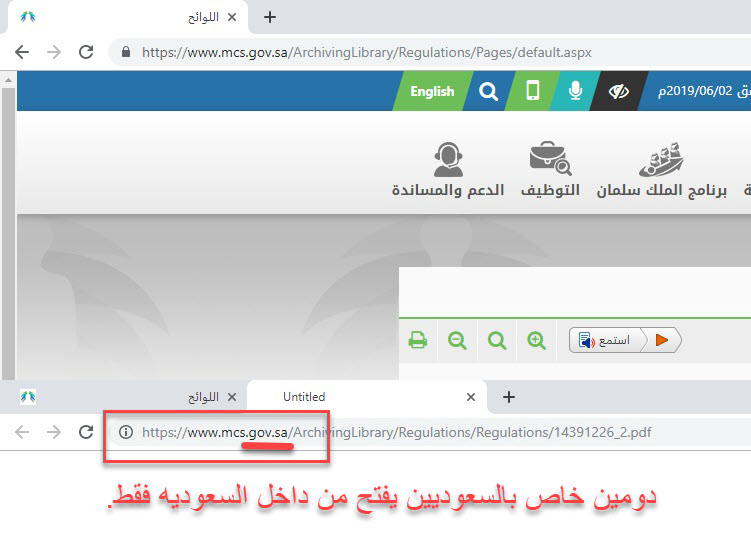The width and height of the screenshot is (751, 546).
Task: Open الدعم والمساندة support menu
Action: point(447,170)
